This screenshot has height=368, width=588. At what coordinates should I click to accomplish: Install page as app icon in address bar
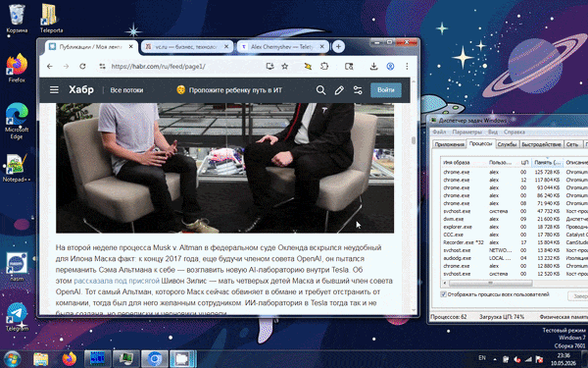click(269, 66)
